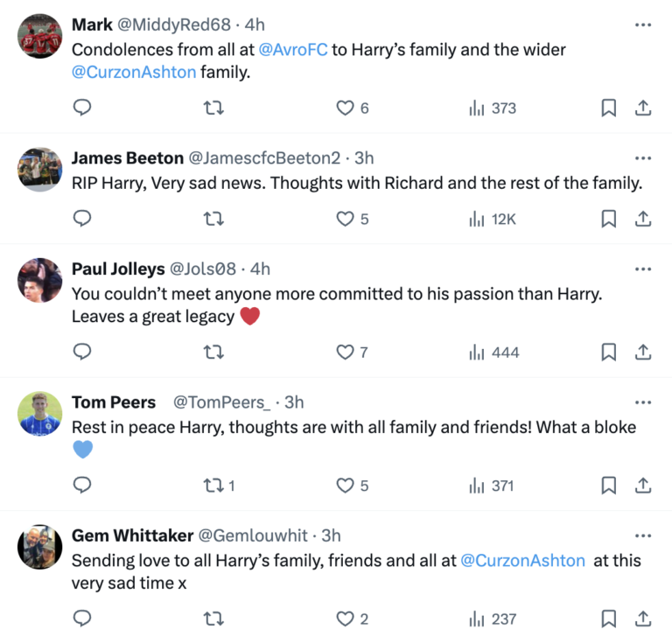The height and width of the screenshot is (643, 672).
Task: Open more options menu on Paul Jolleys' tweet
Action: (x=643, y=269)
